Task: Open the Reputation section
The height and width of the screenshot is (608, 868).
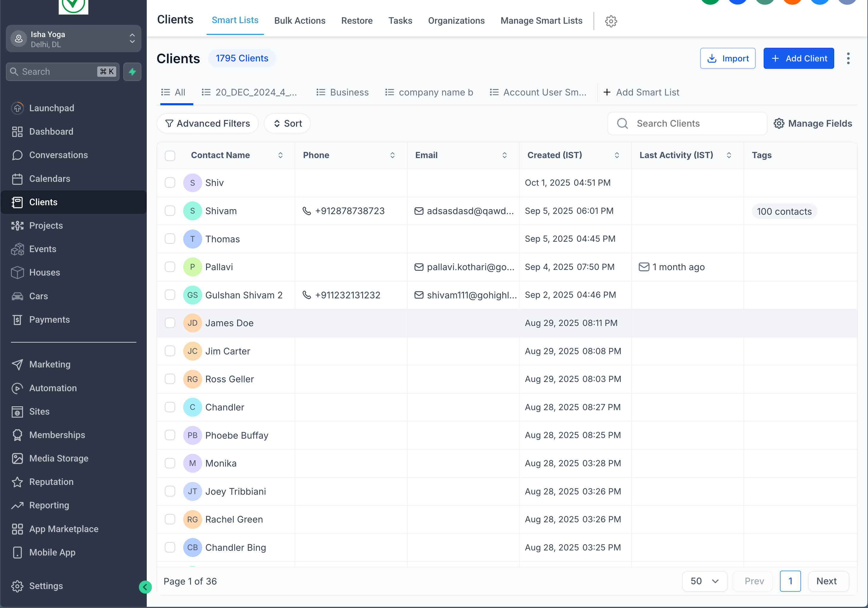Action: point(51,482)
